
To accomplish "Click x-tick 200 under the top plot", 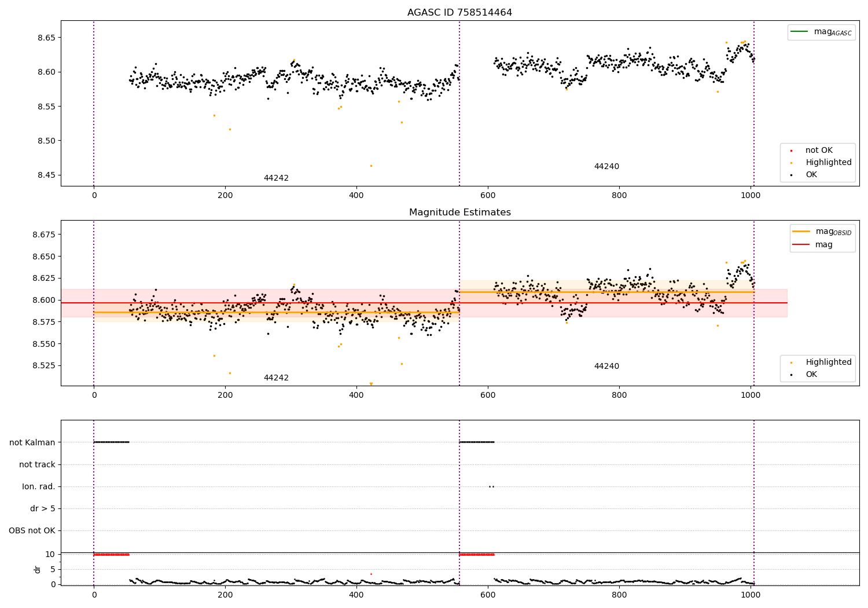I will pos(225,196).
